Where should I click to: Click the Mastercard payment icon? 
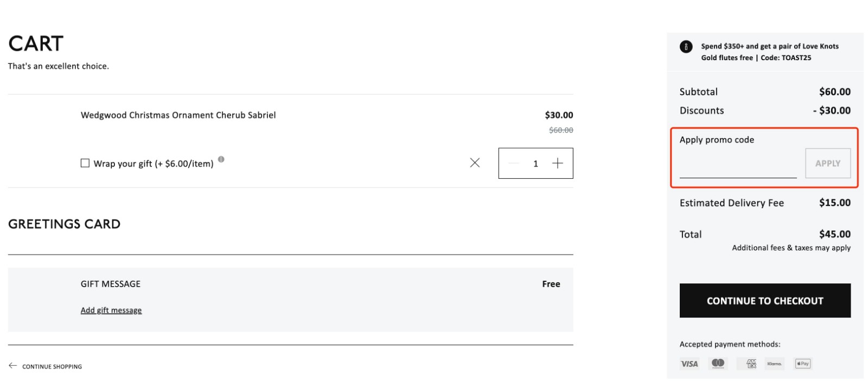point(717,364)
